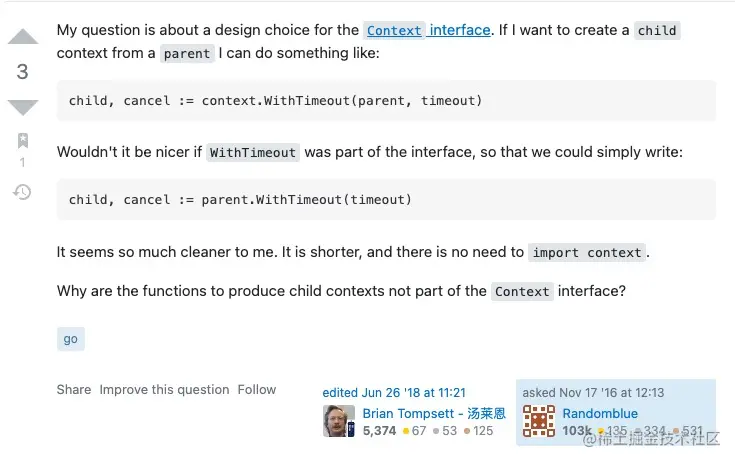Click the vote score number 3
Image resolution: width=735 pixels, height=462 pixels.
click(22, 72)
